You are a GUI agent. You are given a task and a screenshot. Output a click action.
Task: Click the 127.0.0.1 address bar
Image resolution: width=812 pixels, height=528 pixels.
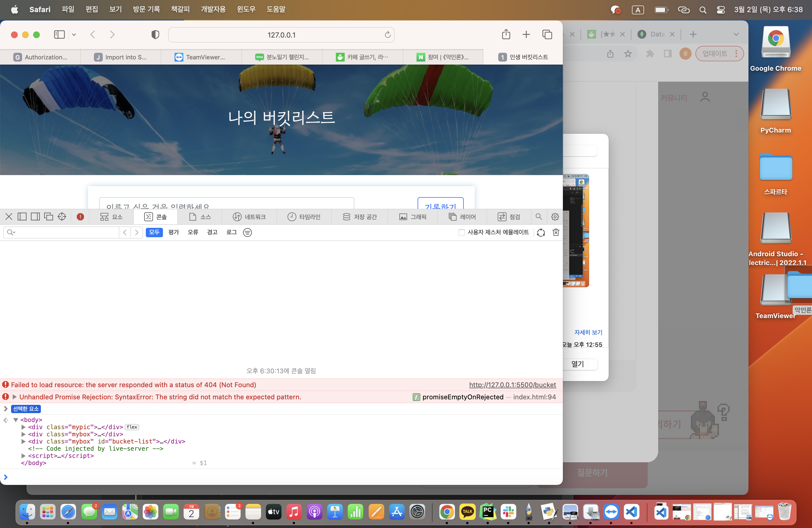click(x=281, y=35)
